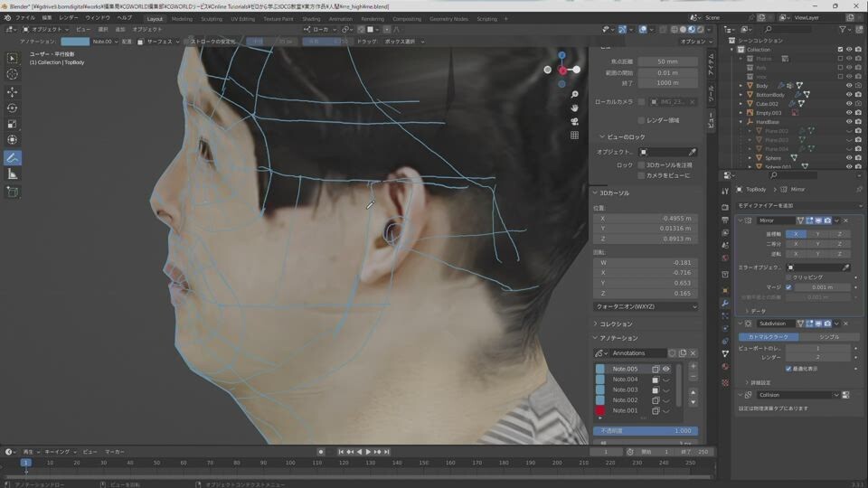Toggle camera view with camera icon

(574, 121)
